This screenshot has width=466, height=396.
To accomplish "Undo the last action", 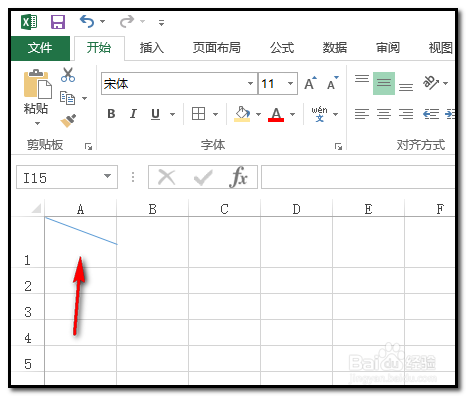I will pyautogui.click(x=87, y=22).
